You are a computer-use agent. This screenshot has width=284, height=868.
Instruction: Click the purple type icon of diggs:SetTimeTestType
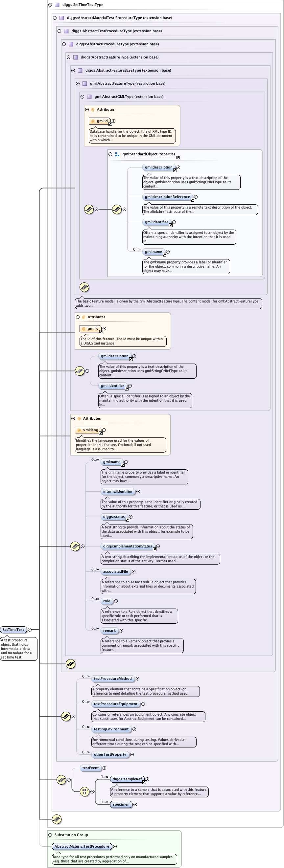click(57, 5)
